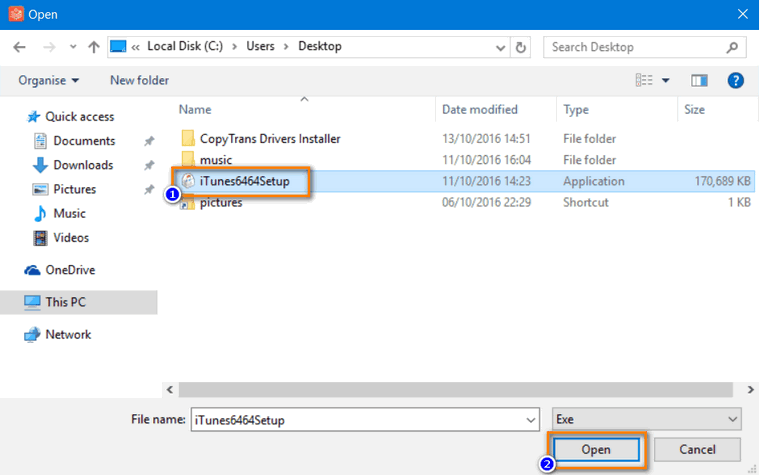Select the iTunes6464Setup file
The image size is (760, 475).
[244, 181]
